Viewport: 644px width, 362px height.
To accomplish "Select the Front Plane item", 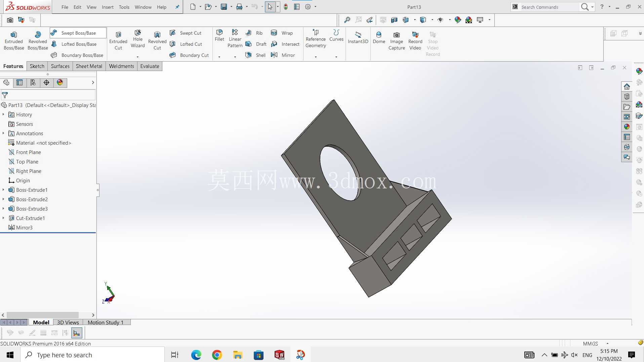I will tap(24, 152).
